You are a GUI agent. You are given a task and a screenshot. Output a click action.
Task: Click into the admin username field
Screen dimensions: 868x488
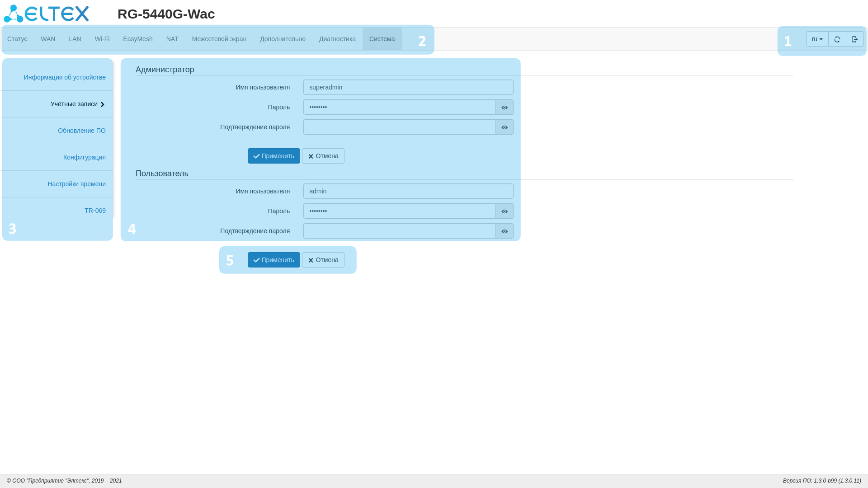pyautogui.click(x=408, y=192)
